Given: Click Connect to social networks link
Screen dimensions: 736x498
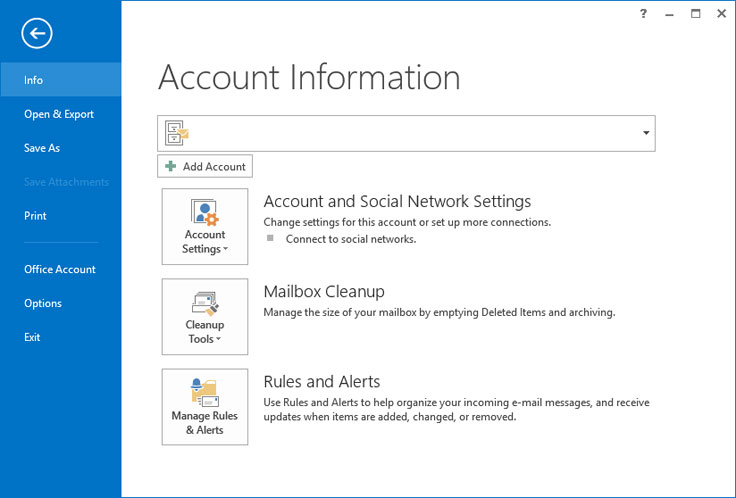Looking at the screenshot, I should [x=351, y=239].
